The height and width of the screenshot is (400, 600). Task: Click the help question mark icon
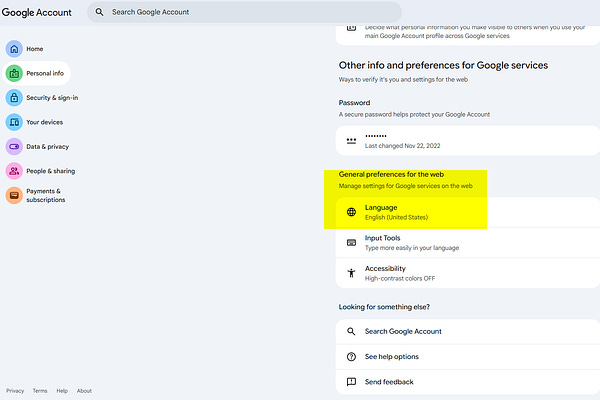point(351,357)
